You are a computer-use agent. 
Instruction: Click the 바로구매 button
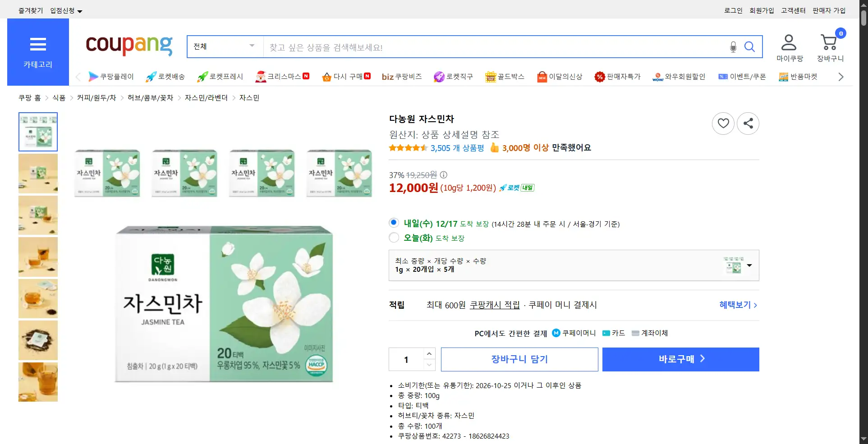click(680, 359)
